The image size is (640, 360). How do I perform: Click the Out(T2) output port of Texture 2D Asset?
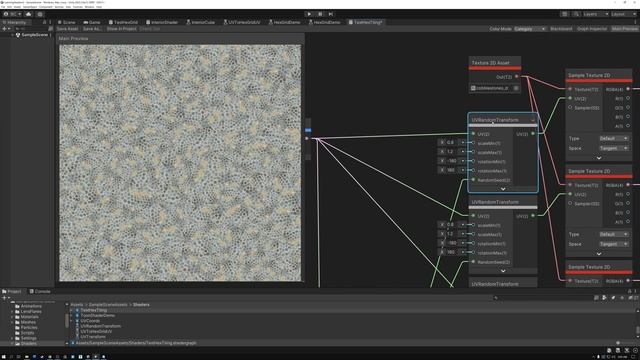(x=517, y=76)
